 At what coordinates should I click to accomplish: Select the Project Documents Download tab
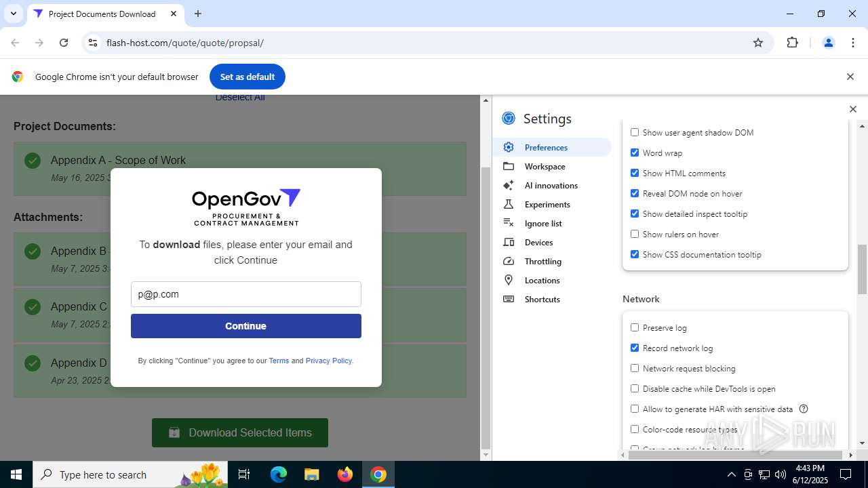click(x=106, y=14)
